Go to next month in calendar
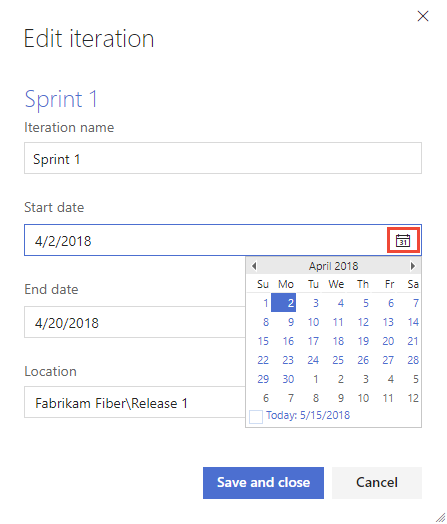 click(413, 266)
